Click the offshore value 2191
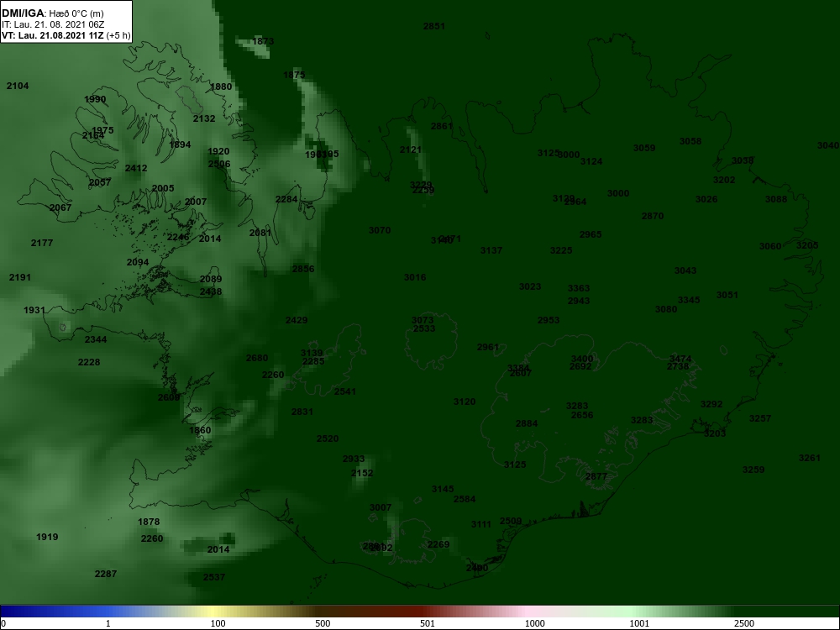 point(20,277)
